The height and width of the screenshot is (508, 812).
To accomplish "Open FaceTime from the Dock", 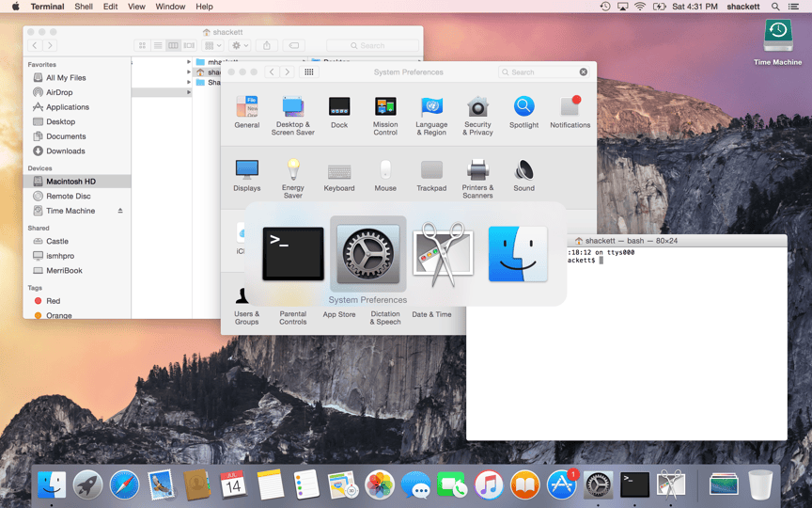I will point(452,485).
